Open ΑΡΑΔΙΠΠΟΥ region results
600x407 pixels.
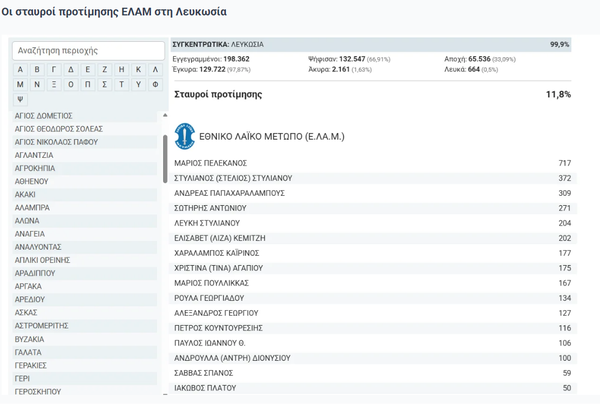[x=85, y=273]
